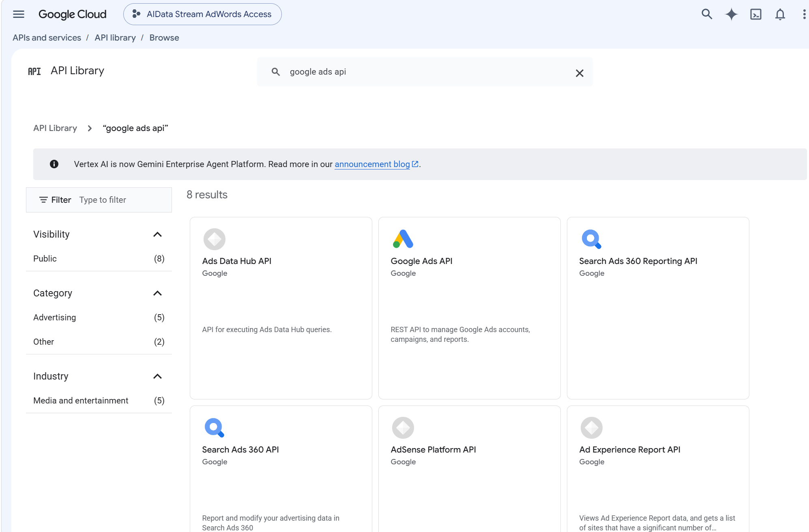The width and height of the screenshot is (809, 532).
Task: Clear the API search with the X
Action: 579,73
